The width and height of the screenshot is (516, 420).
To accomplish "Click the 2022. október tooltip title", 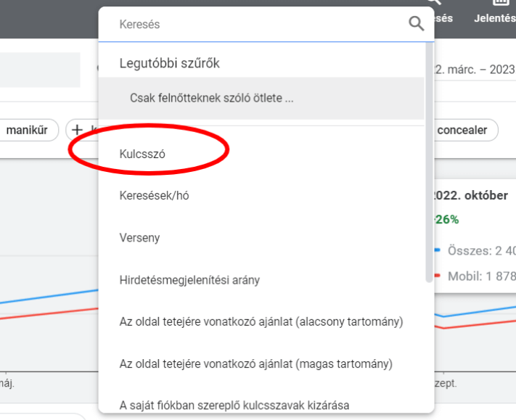I will point(470,195).
